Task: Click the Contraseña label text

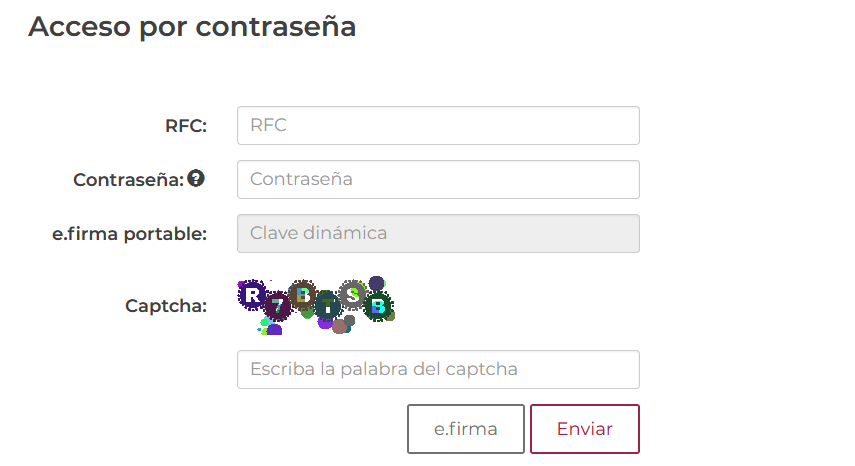Action: tap(128, 180)
